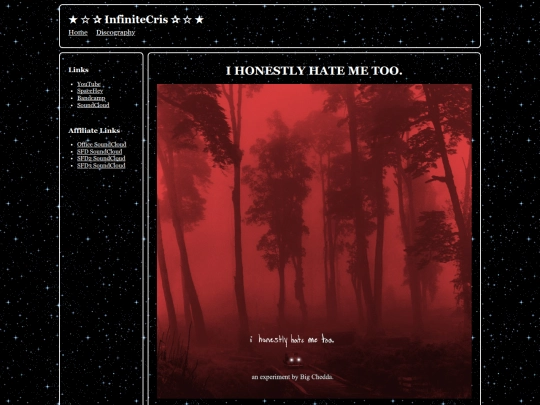Click the 'Affiliate Links' sidebar heading

pos(94,131)
